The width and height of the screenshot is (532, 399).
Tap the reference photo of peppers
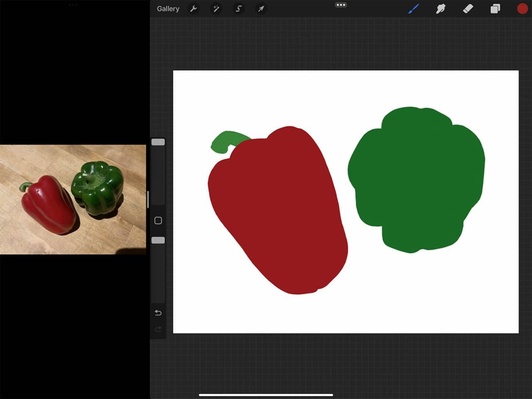click(73, 199)
